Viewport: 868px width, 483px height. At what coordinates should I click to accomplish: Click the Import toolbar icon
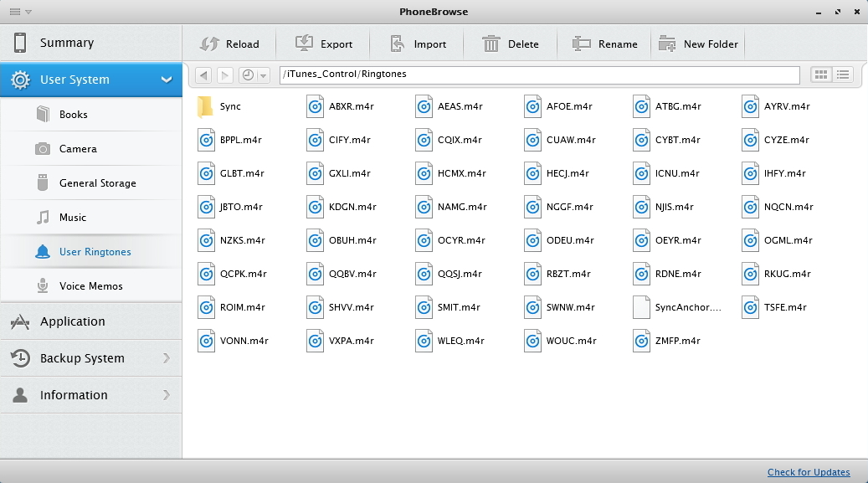398,44
